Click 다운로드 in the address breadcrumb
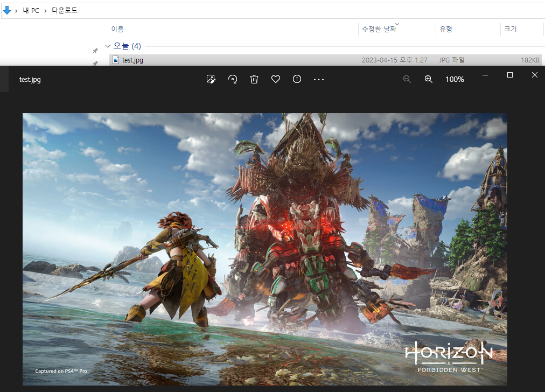The image size is (545, 392). [64, 10]
